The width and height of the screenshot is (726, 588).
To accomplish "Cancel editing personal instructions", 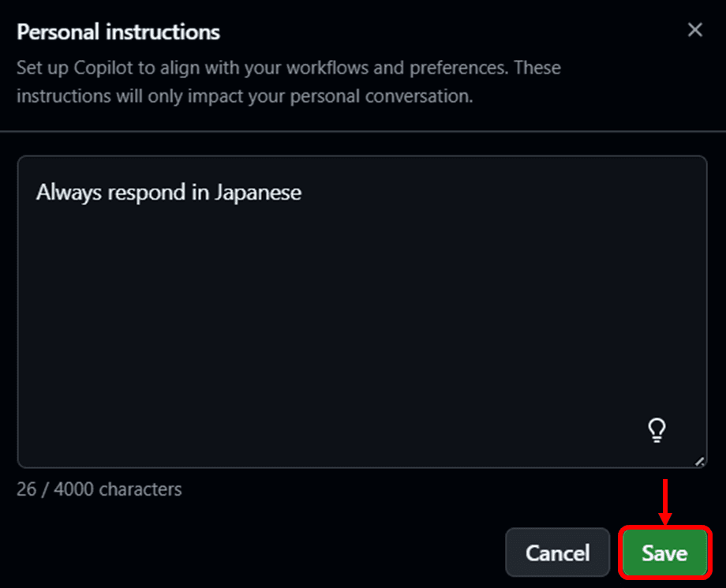I will pyautogui.click(x=557, y=552).
